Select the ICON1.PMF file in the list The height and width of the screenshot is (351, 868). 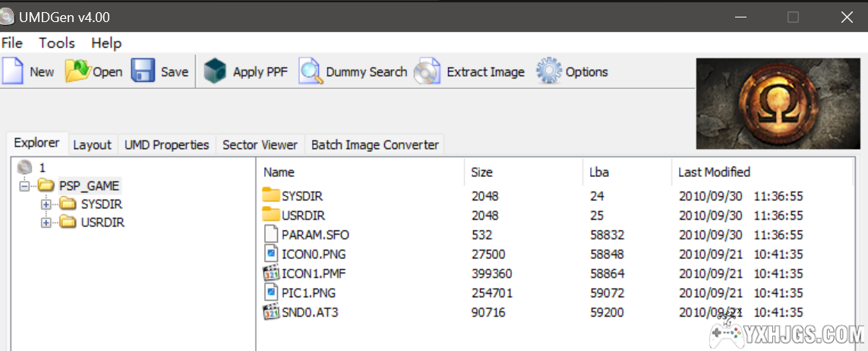point(308,274)
